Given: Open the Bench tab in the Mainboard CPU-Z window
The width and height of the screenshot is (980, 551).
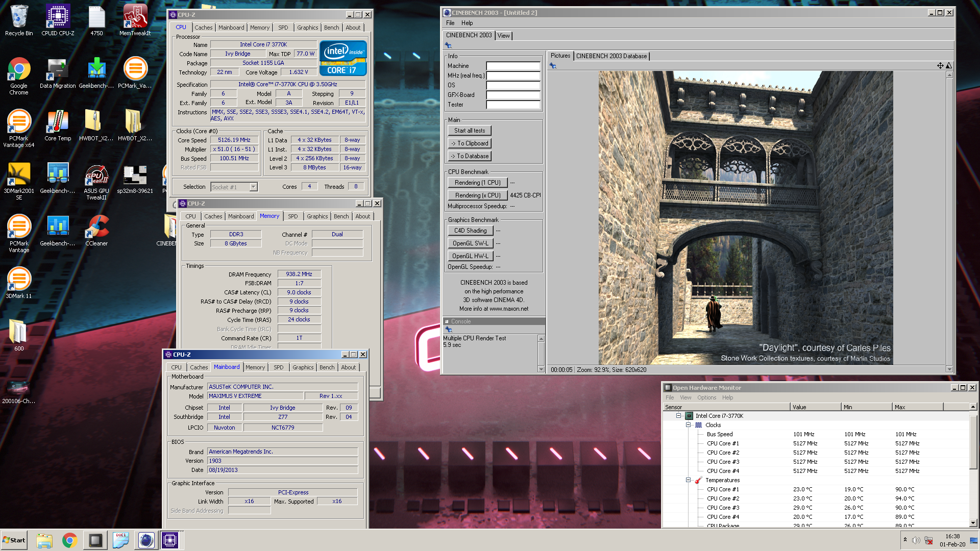Looking at the screenshot, I should pyautogui.click(x=327, y=367).
